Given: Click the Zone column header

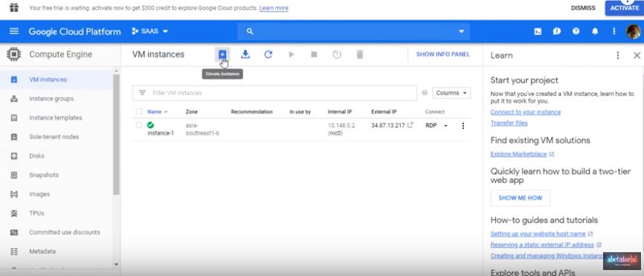Looking at the screenshot, I should click(191, 112).
